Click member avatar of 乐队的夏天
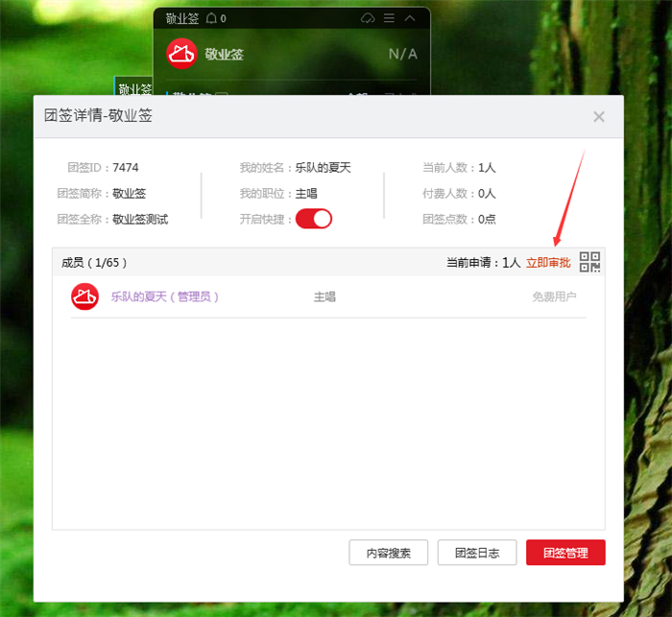672x617 pixels. tap(84, 297)
